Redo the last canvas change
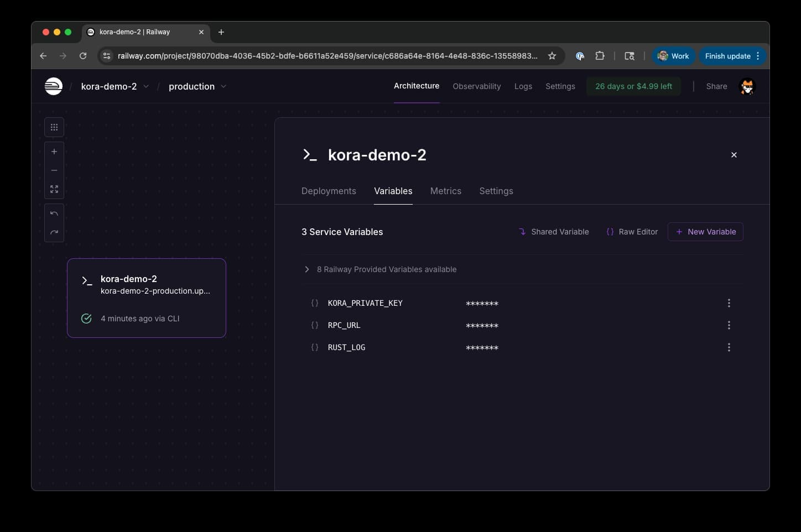 [54, 232]
